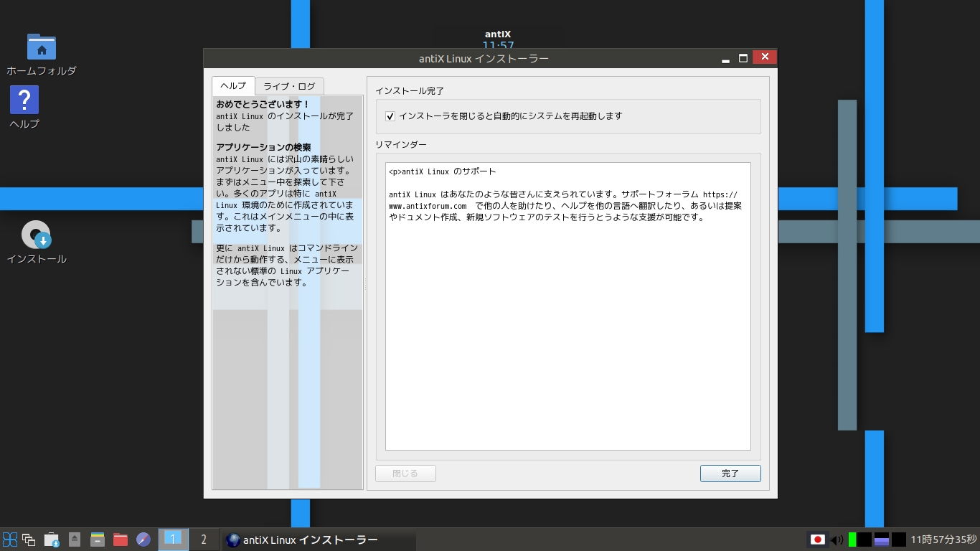
Task: Click the 完了 button
Action: pyautogui.click(x=730, y=474)
